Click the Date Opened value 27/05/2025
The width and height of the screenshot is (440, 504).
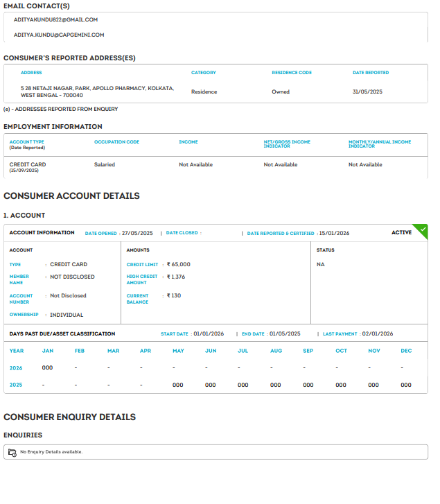point(137,233)
